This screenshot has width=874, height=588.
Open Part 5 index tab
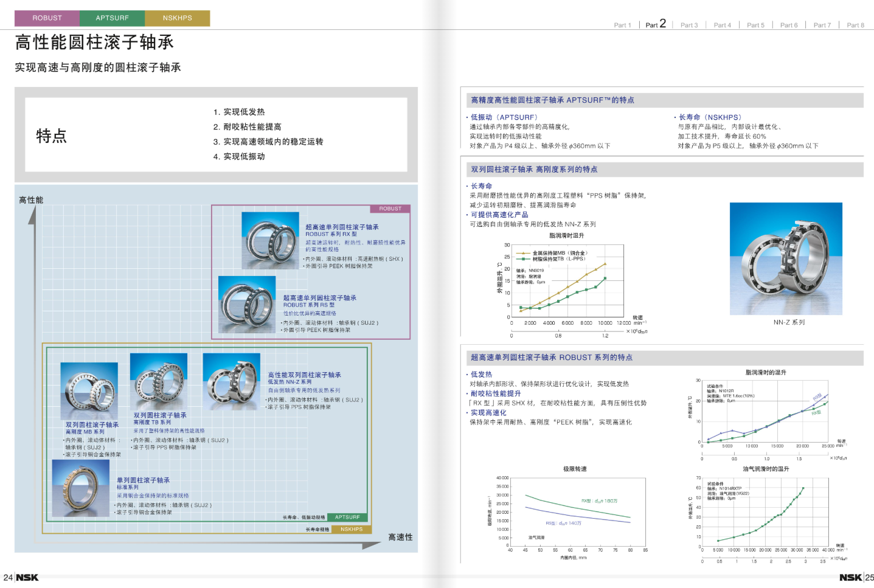click(755, 25)
